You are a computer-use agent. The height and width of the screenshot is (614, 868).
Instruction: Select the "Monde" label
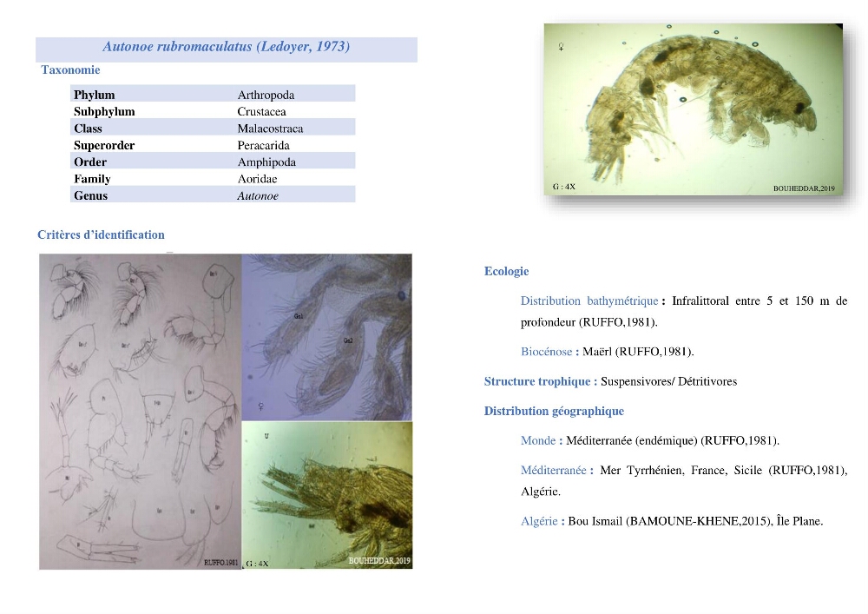pos(538,440)
